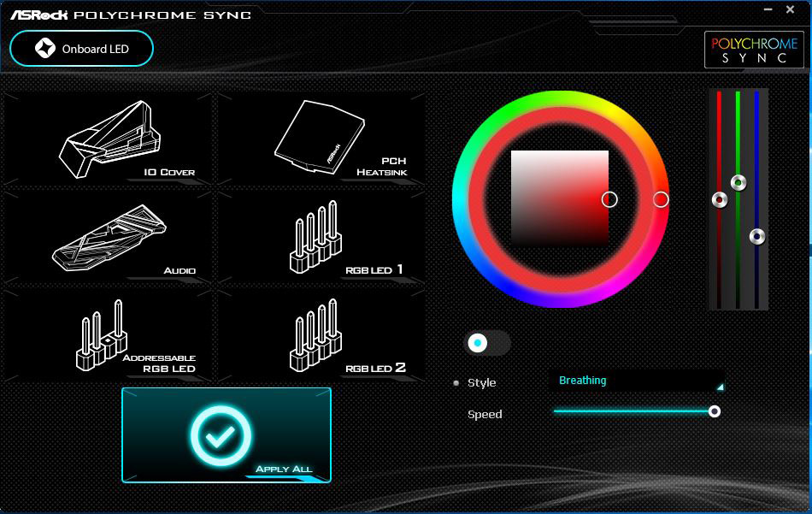This screenshot has width=812, height=514.
Task: Minimize the Polychrome Sync window
Action: 768,9
